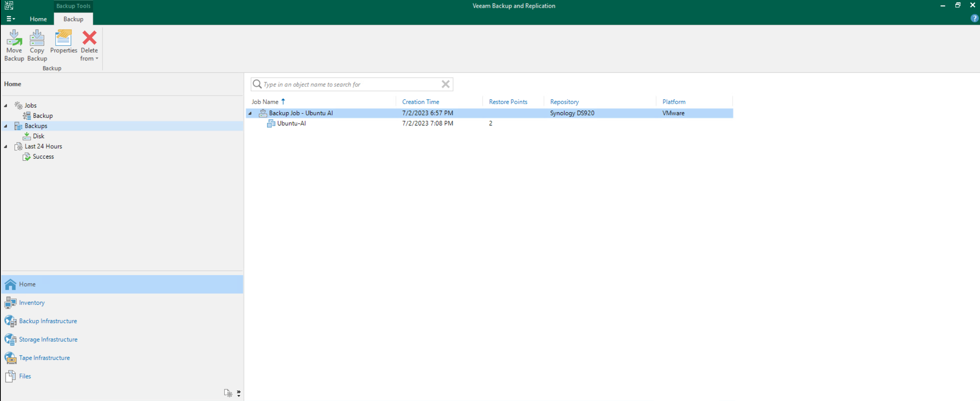Click the Copy Backup ribbon icon
This screenshot has height=401, width=980.
[37, 45]
